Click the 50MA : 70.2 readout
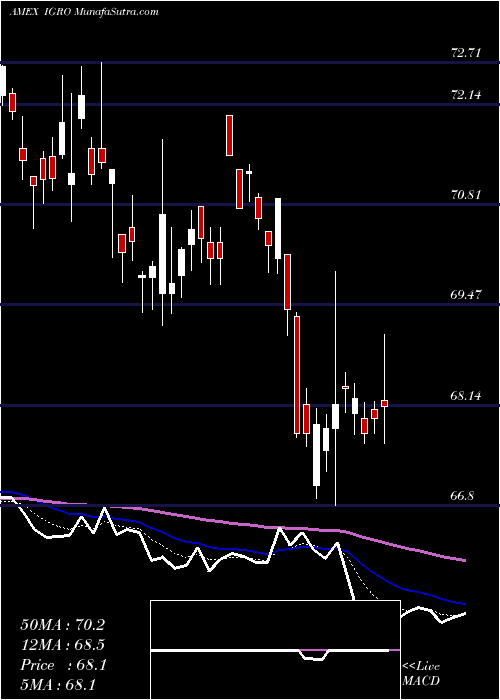500x700 pixels. 62,625
